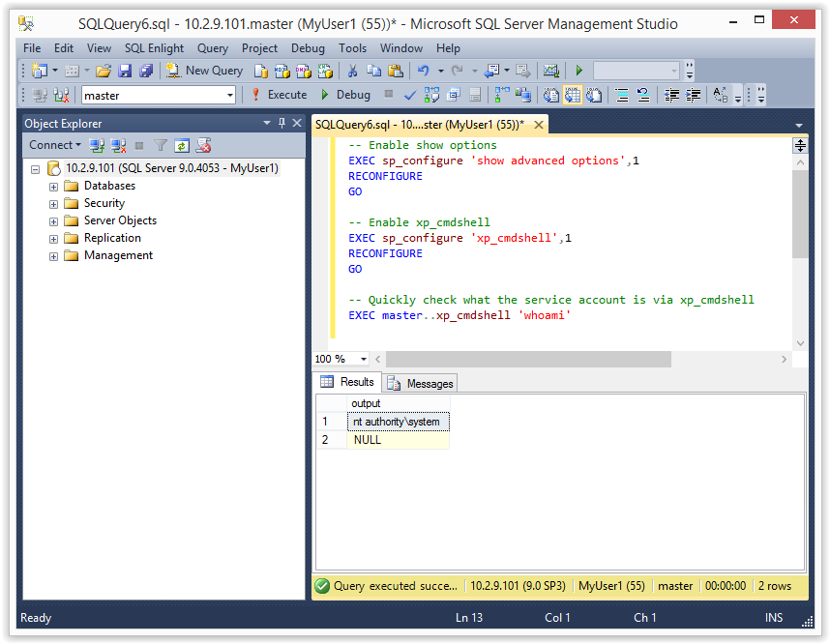Switch to the Messages tab
The height and width of the screenshot is (644, 830).
point(420,383)
